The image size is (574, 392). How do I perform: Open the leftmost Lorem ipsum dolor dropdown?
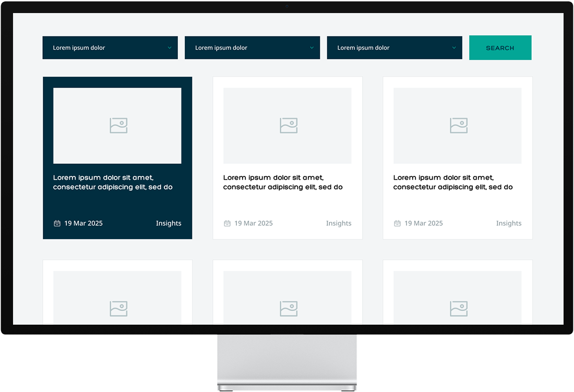click(110, 47)
